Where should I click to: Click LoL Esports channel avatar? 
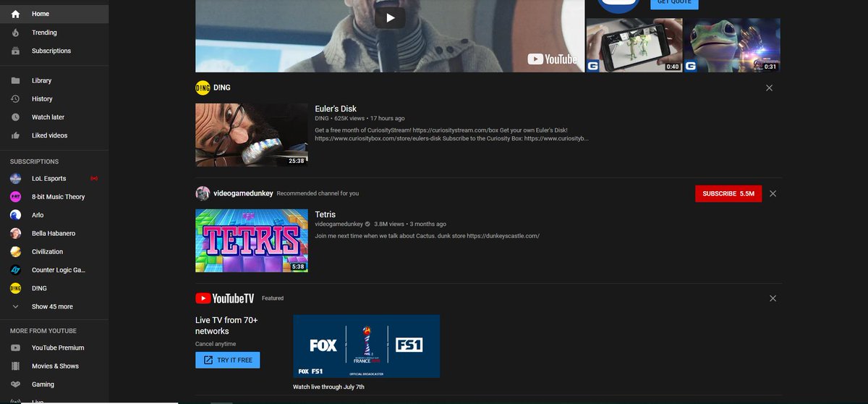[15, 178]
